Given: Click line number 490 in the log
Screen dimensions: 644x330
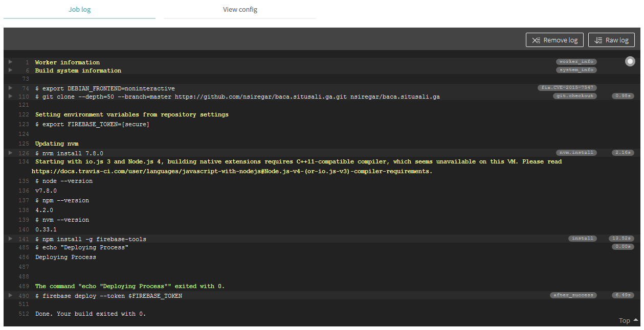Looking at the screenshot, I should click(24, 296).
